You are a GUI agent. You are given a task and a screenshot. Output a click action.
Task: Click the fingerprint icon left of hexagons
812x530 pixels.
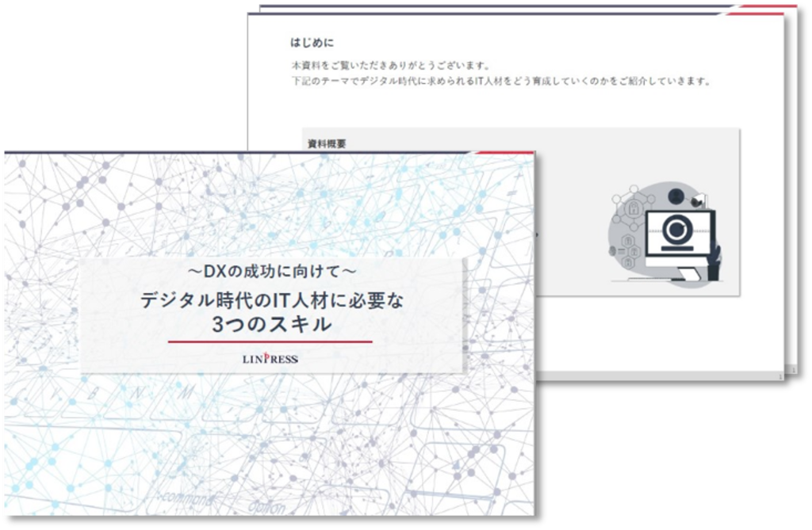[613, 250]
